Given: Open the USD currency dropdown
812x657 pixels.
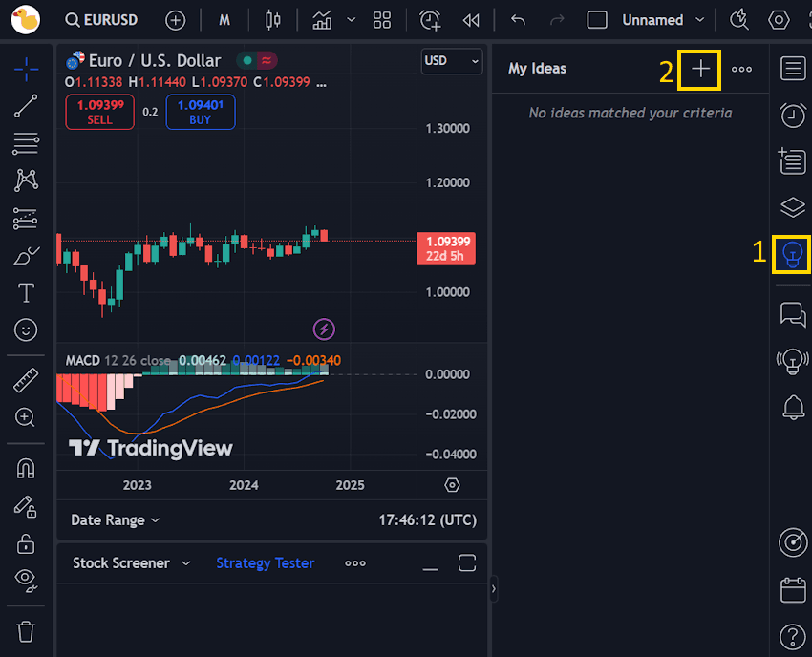Looking at the screenshot, I should click(x=451, y=61).
